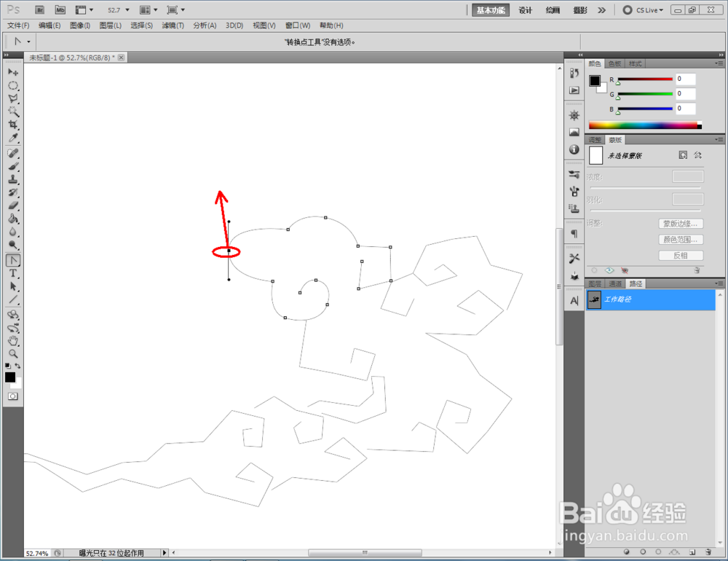Launch Mini Bridge from top bar
This screenshot has height=561, width=728.
[60, 9]
